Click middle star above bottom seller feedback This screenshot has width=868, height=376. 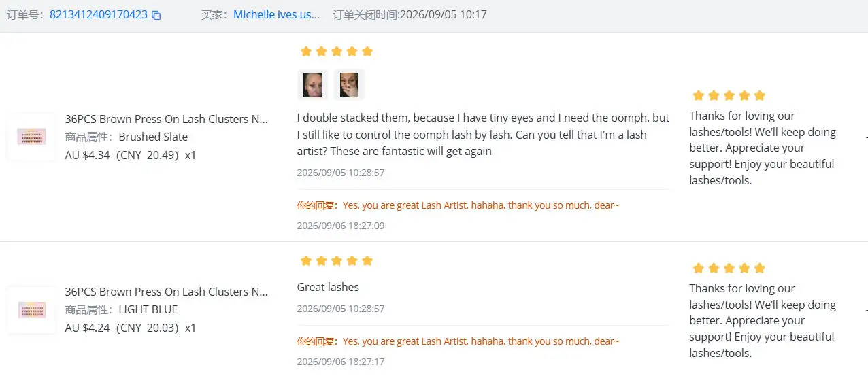tap(729, 269)
